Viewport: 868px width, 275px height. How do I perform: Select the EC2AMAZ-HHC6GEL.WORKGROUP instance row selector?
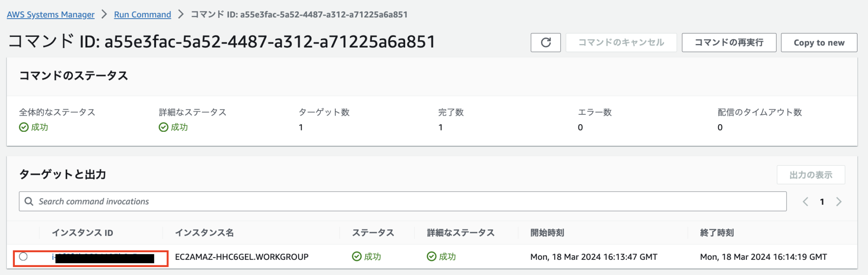(25, 256)
